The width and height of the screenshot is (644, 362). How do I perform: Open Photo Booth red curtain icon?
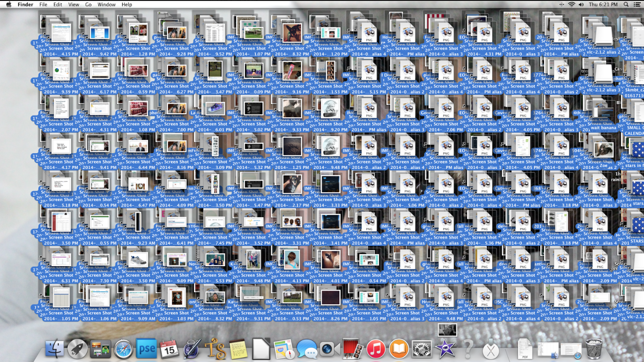(353, 349)
